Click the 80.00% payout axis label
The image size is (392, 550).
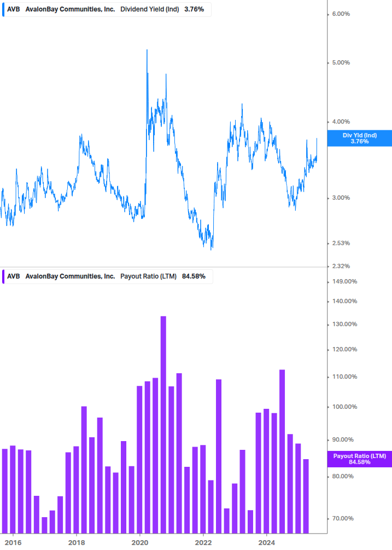pyautogui.click(x=343, y=476)
